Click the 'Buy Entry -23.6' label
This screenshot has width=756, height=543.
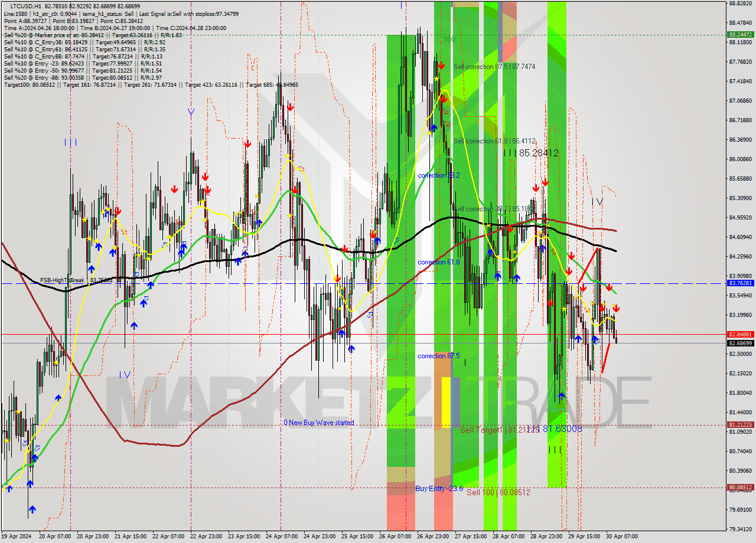(x=439, y=489)
